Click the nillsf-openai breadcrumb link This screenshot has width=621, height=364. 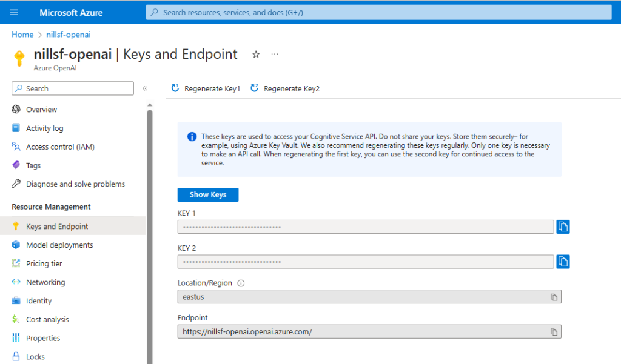tap(69, 35)
